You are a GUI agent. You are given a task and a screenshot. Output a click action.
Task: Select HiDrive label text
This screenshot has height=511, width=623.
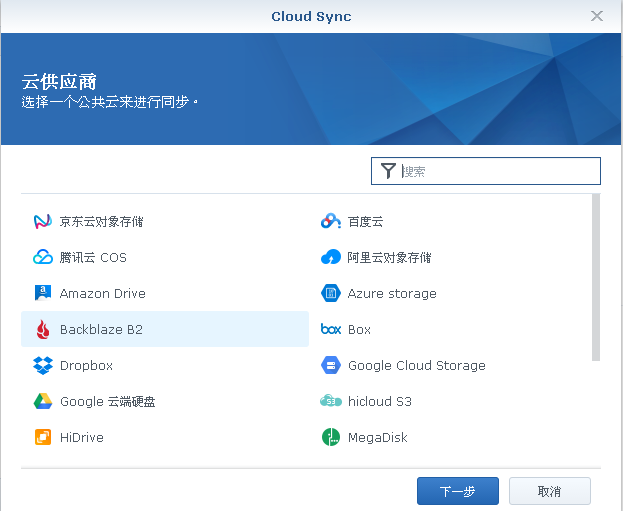tap(82, 437)
